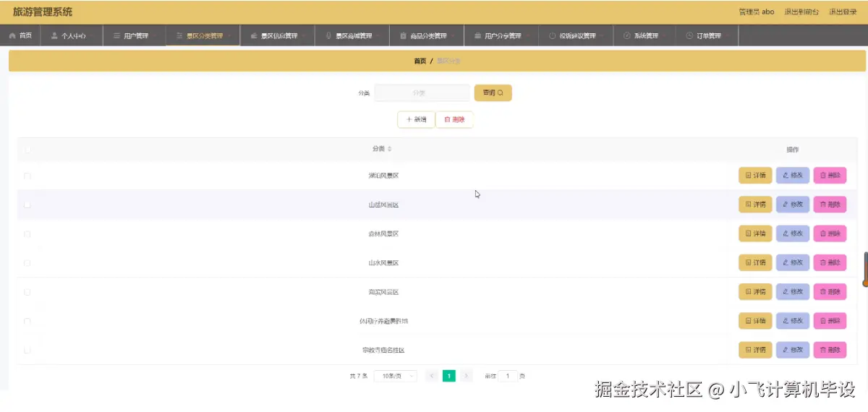Open the 投诉建议管理 menu
Viewport: 868px width, 412px height.
coord(576,36)
